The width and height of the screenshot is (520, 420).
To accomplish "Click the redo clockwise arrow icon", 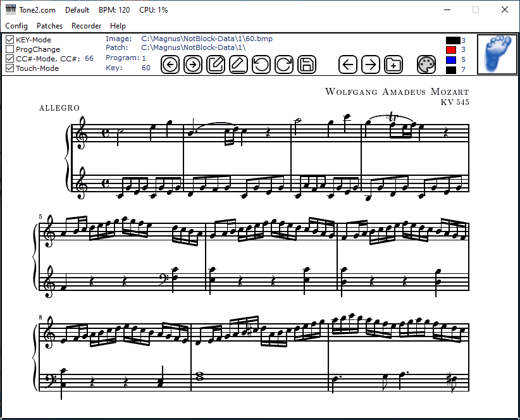I will point(284,65).
